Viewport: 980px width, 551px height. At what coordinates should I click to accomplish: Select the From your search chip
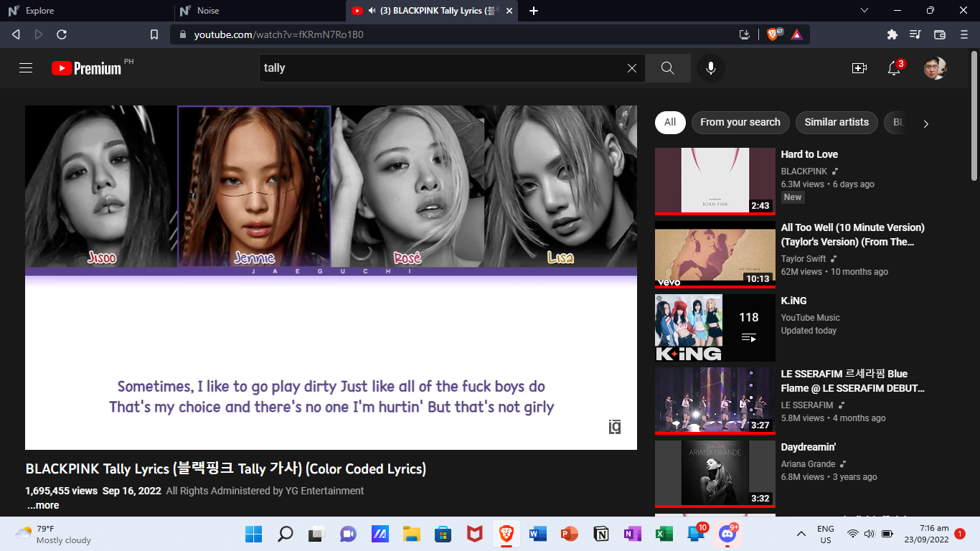click(x=740, y=122)
